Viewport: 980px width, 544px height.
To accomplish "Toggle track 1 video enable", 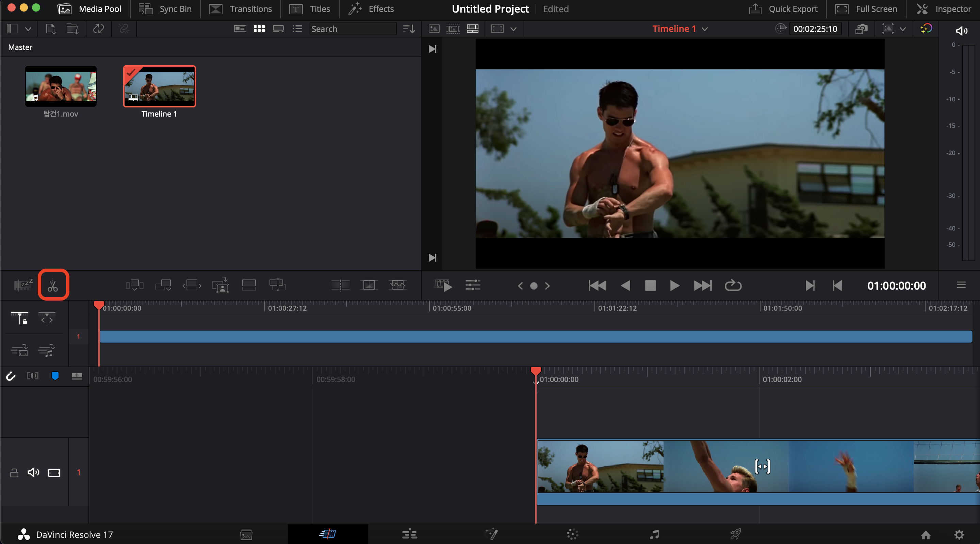I will (x=54, y=473).
